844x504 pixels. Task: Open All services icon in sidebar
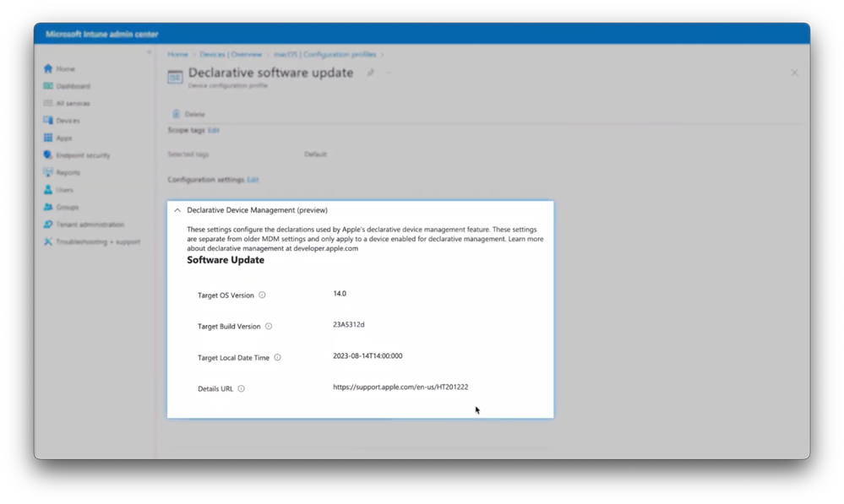point(48,103)
